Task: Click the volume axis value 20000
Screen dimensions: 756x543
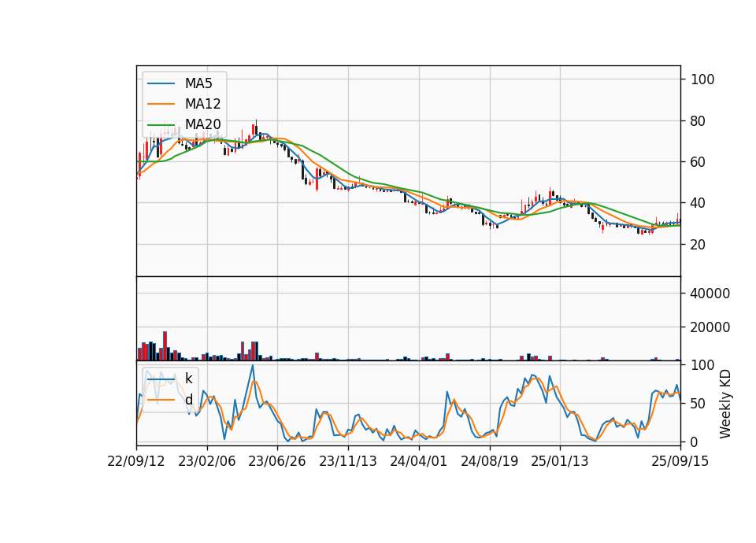Action: tap(710, 327)
